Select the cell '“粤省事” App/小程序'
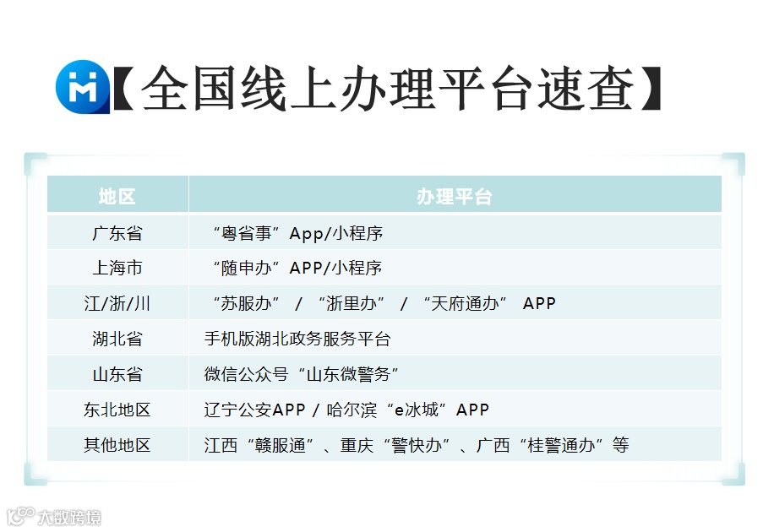 [455, 233]
